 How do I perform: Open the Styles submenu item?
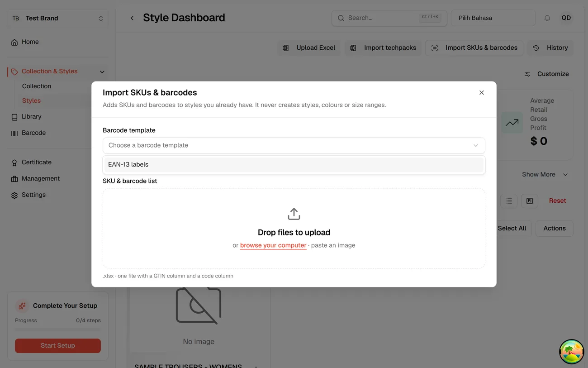pyautogui.click(x=31, y=101)
